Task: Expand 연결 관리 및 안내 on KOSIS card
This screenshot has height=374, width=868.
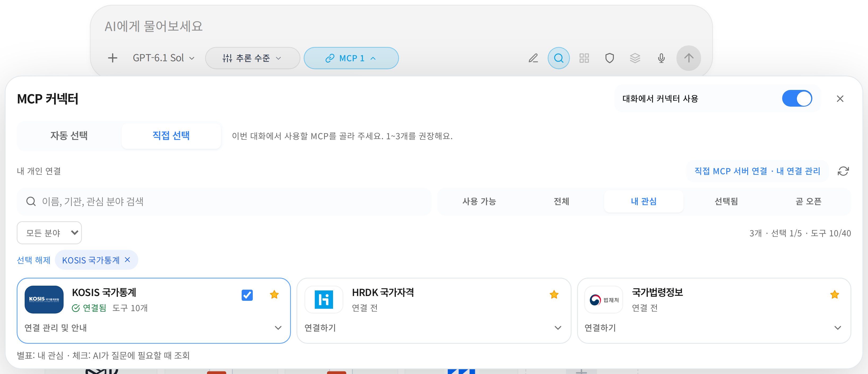Action: point(153,328)
